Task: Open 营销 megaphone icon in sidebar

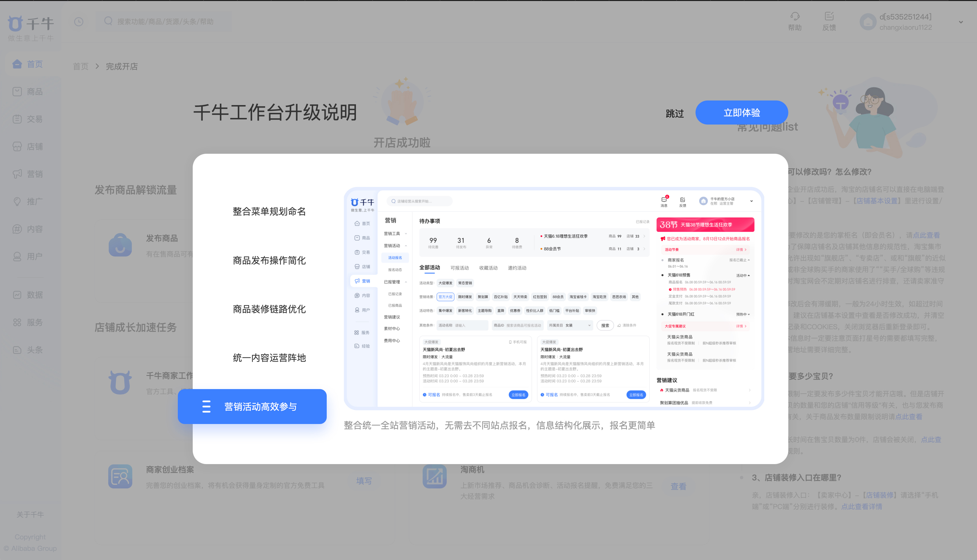Action: click(17, 174)
